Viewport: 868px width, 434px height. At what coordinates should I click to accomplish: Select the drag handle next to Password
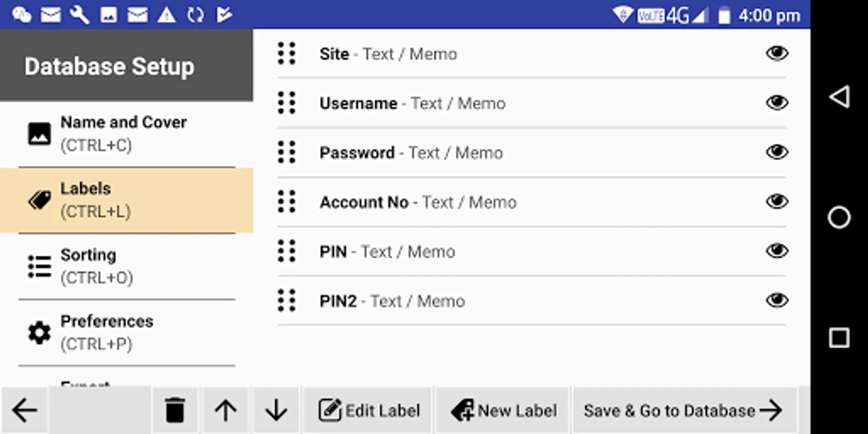pos(287,152)
